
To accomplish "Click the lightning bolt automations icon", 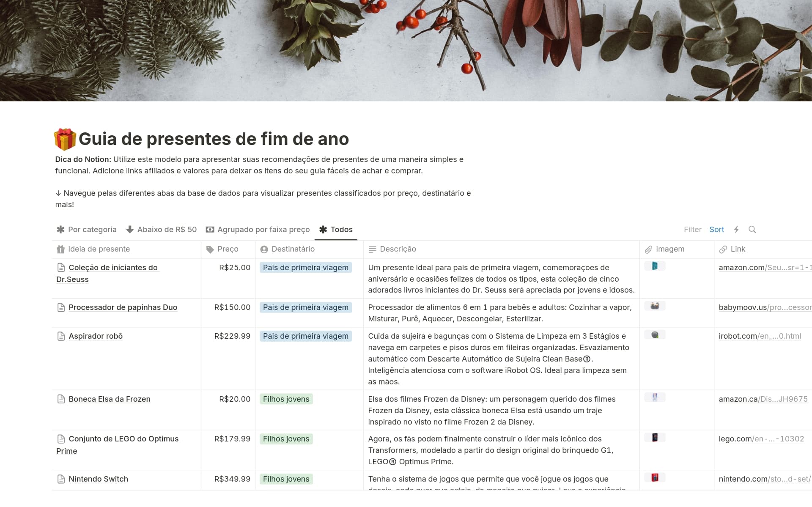I will [736, 229].
